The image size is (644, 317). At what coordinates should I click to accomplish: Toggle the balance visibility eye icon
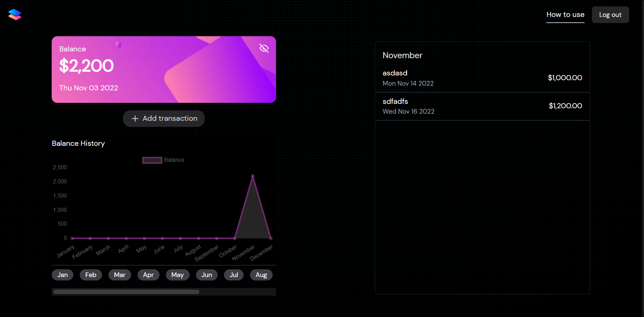pos(264,48)
